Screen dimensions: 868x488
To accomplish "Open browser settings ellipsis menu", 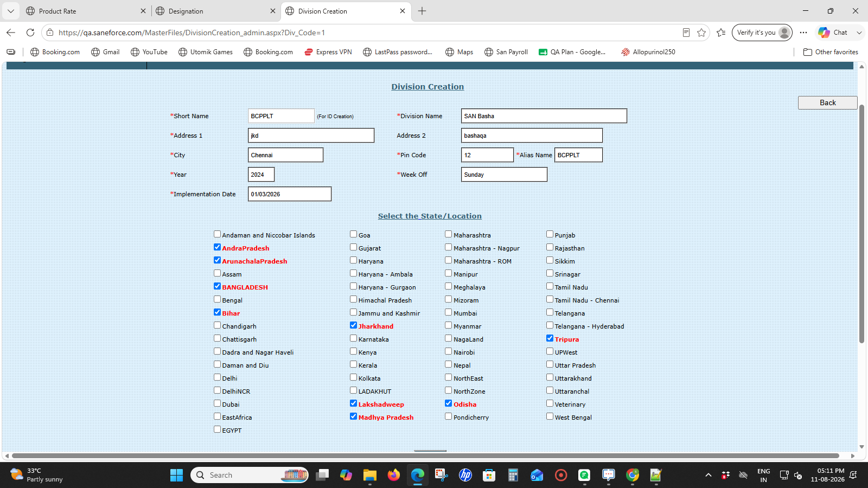I will click(803, 33).
